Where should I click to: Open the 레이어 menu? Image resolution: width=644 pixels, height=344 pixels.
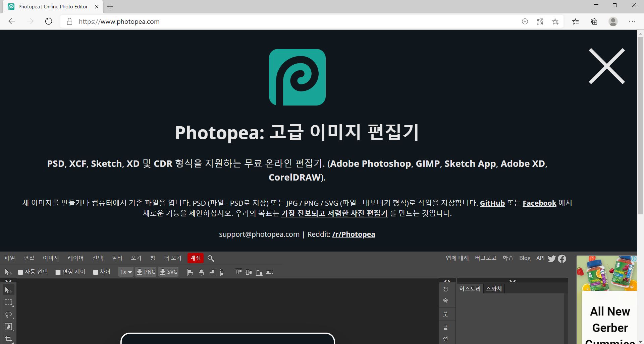point(75,258)
